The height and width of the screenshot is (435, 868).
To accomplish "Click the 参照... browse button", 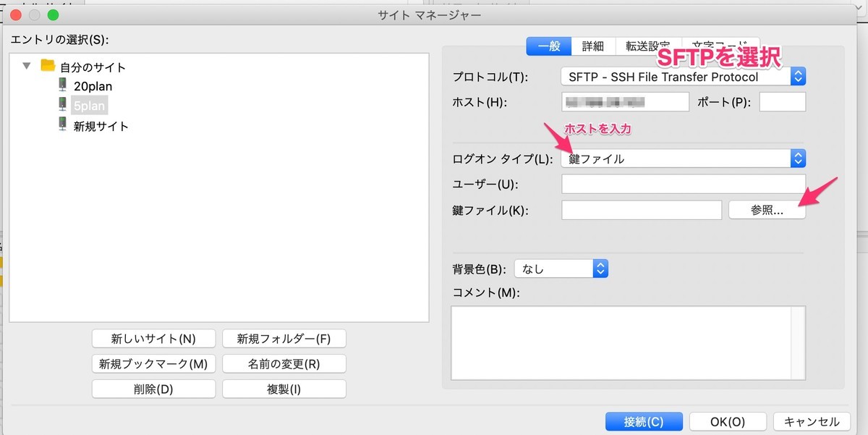I will pyautogui.click(x=767, y=210).
